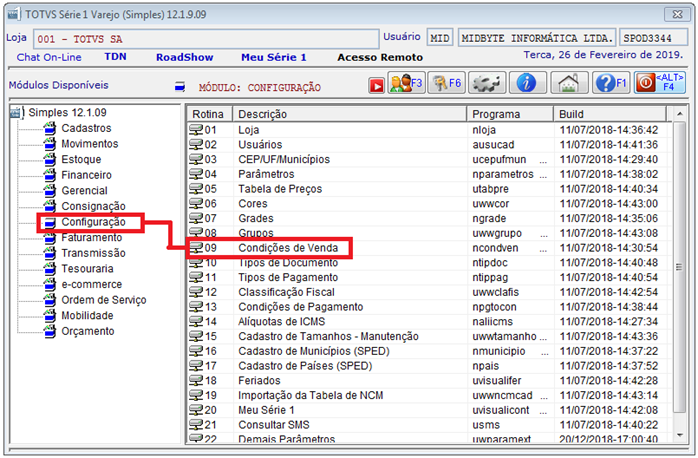Click the keys F6 toolbar button

446,83
